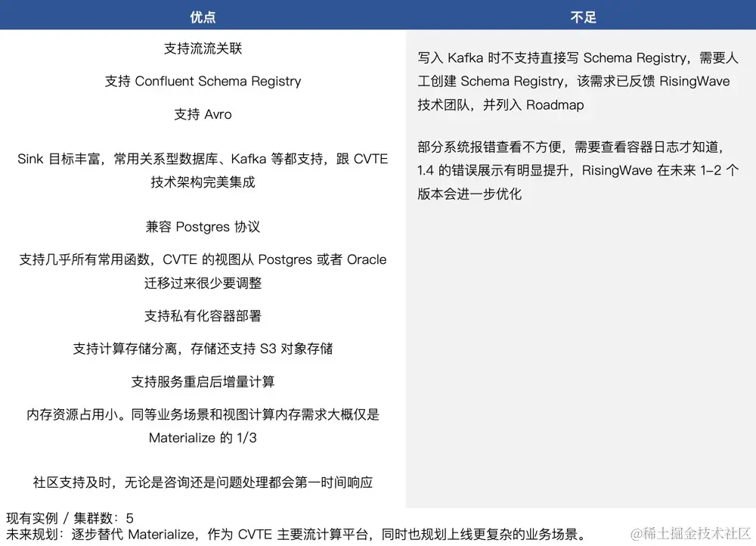The image size is (756, 546).
Task: Select the 支持流流关联 table row
Action: 203,48
